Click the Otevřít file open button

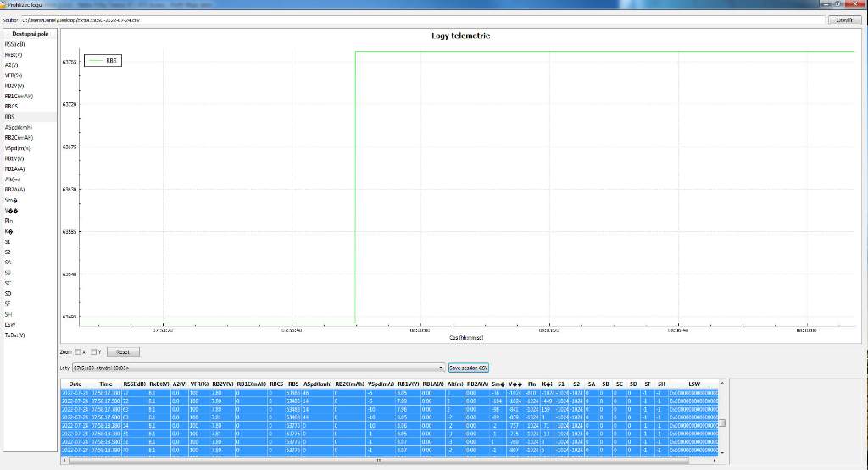tap(838, 19)
